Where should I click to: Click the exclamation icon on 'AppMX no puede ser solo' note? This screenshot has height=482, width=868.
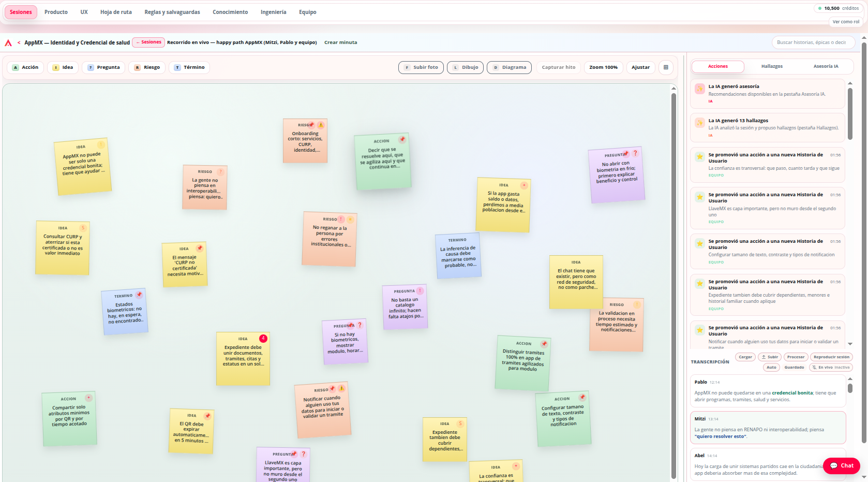point(101,145)
